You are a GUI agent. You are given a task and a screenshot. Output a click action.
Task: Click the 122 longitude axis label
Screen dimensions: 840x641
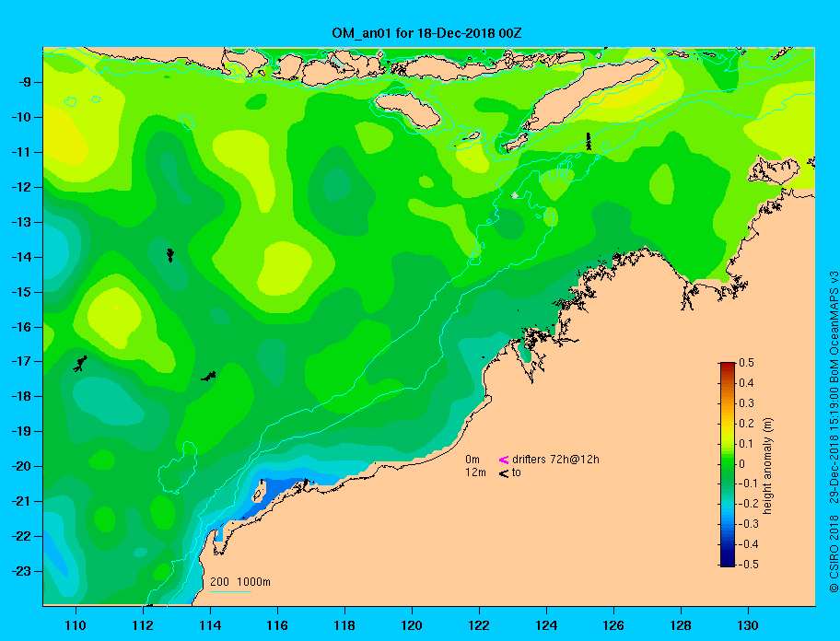pyautogui.click(x=479, y=625)
